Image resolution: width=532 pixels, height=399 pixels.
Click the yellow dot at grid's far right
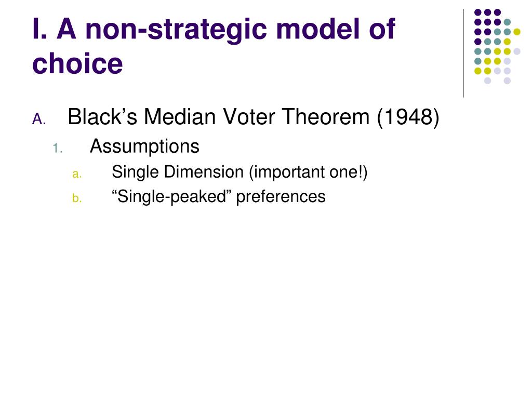pyautogui.click(x=517, y=32)
